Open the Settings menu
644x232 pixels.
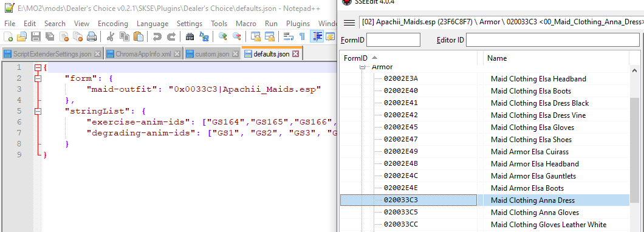[190, 24]
